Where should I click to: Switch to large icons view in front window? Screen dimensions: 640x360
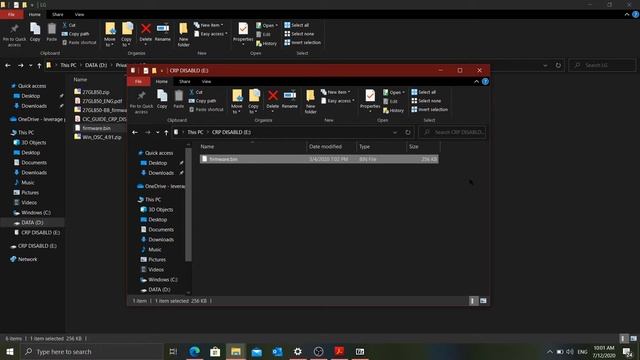(x=483, y=301)
